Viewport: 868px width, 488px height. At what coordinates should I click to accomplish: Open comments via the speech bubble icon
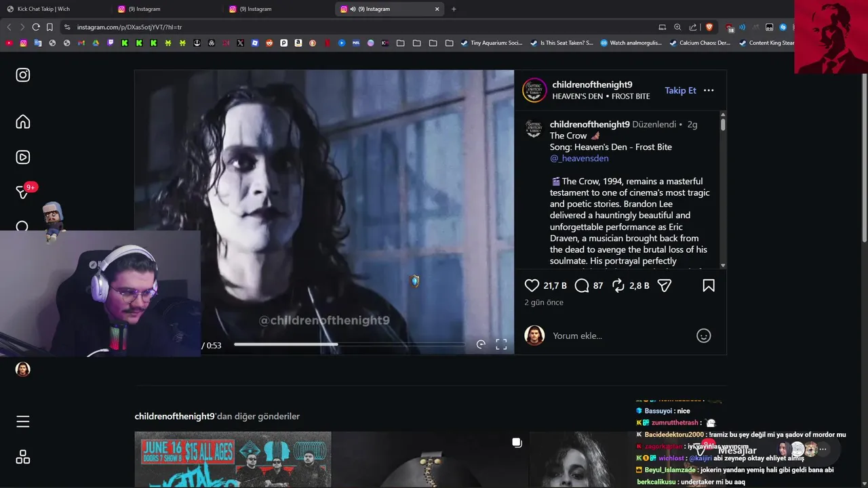pyautogui.click(x=582, y=286)
